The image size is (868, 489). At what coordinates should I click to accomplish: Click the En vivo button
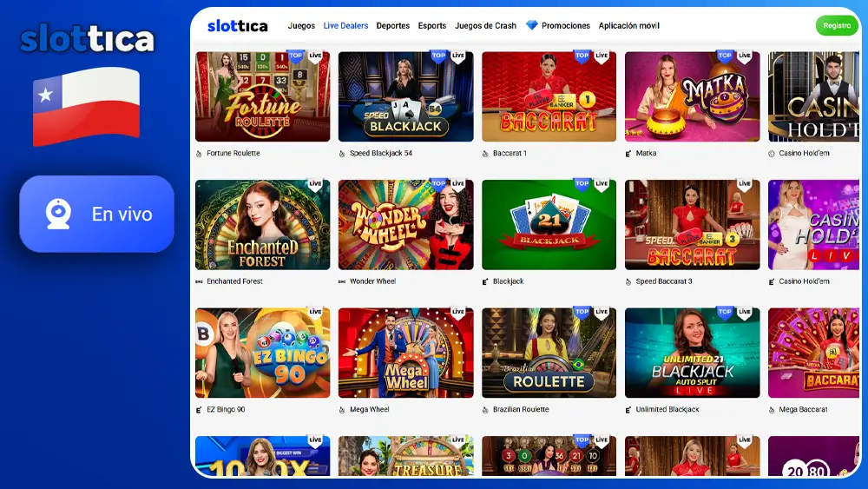[x=97, y=214]
